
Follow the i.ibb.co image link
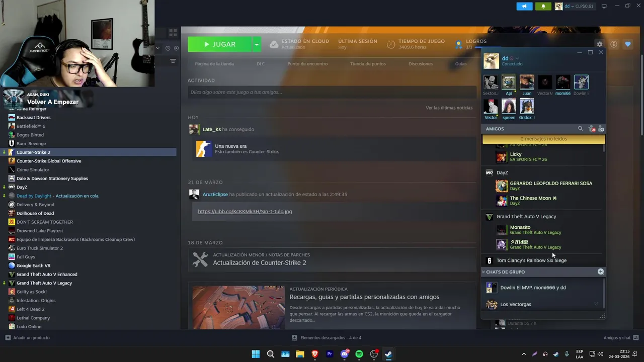(x=245, y=211)
